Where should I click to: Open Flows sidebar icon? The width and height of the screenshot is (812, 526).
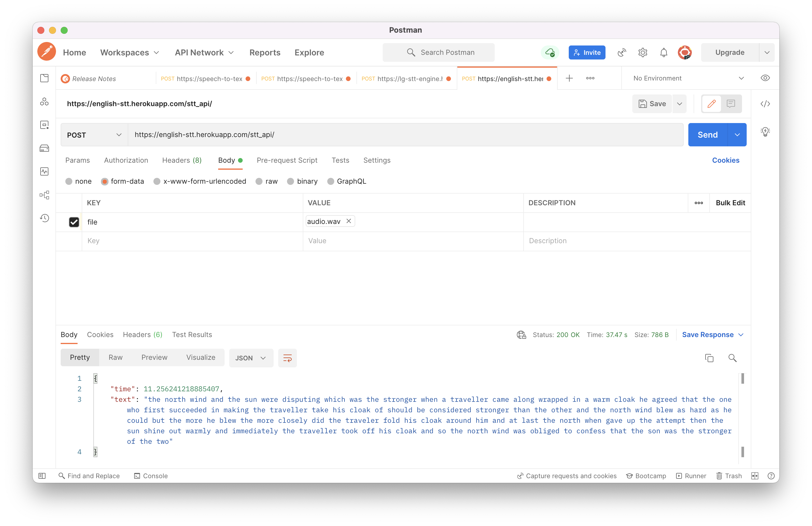pos(44,195)
